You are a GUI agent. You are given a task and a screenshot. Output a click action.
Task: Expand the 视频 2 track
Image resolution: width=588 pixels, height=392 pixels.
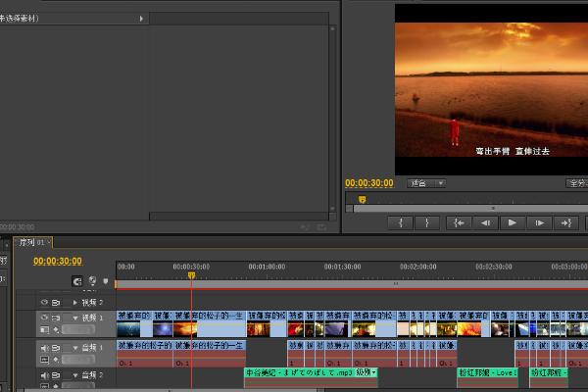(x=75, y=303)
